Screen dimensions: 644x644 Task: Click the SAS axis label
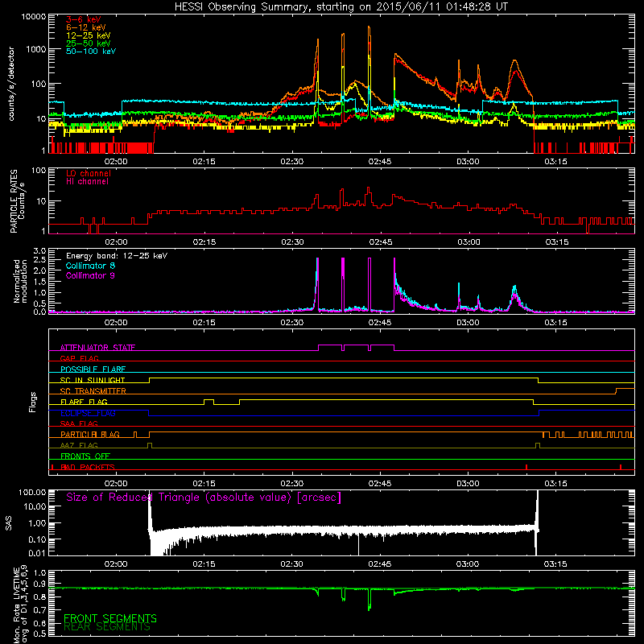(x=9, y=523)
